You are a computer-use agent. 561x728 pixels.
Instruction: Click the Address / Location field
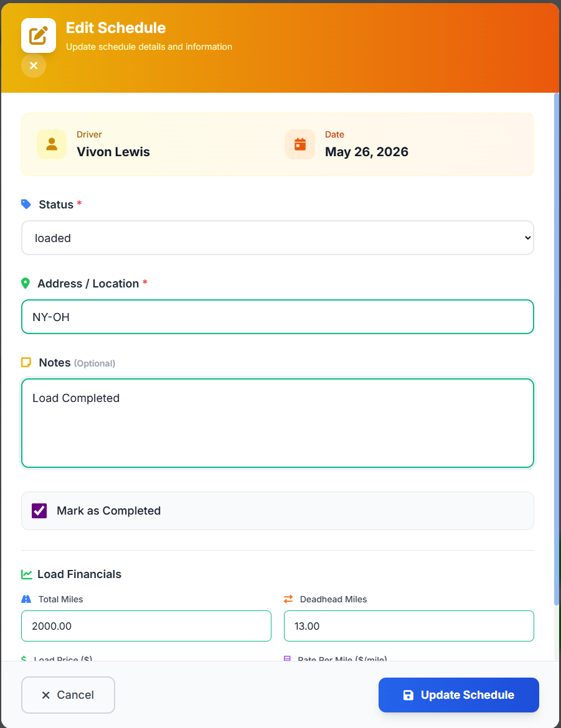(x=278, y=317)
